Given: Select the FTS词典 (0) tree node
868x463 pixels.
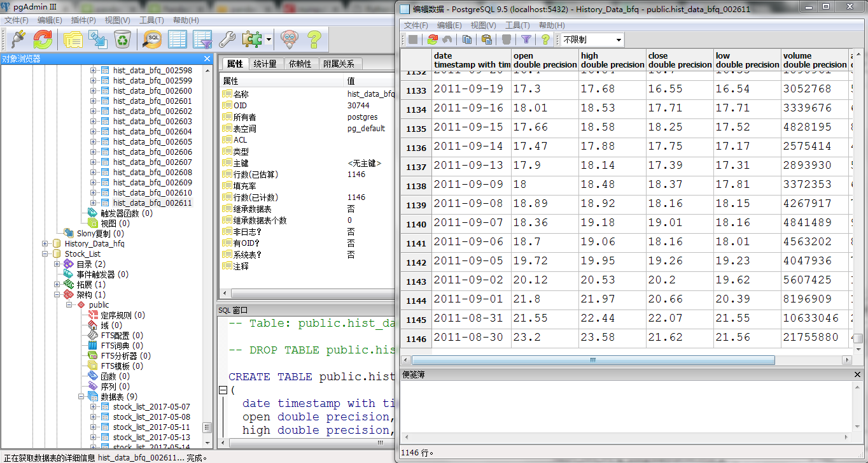Looking at the screenshot, I should (122, 345).
